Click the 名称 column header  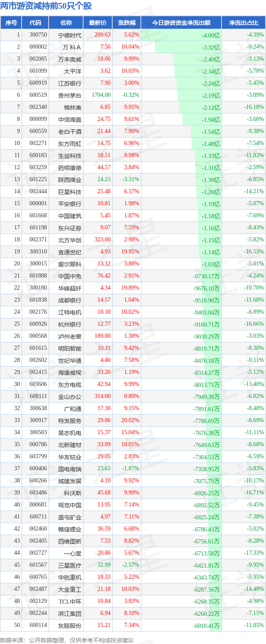click(x=66, y=23)
